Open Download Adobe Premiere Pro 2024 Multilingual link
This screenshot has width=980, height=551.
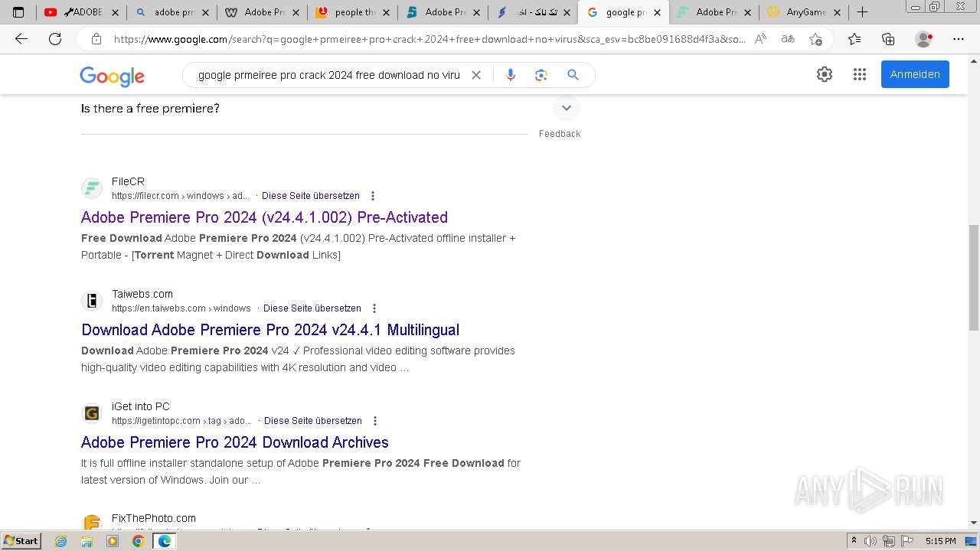(270, 330)
